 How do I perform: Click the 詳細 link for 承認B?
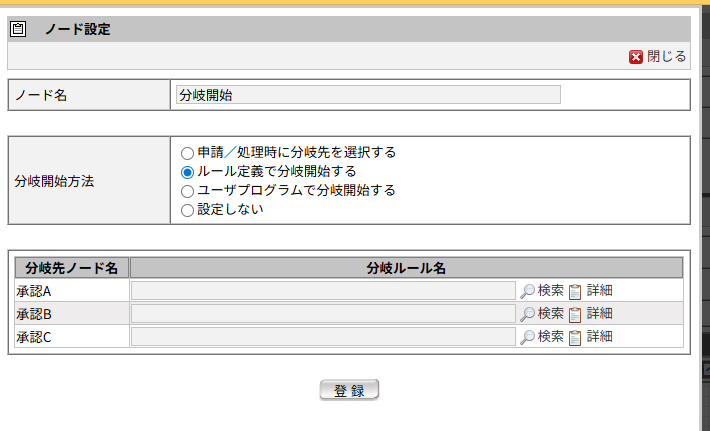(x=599, y=314)
